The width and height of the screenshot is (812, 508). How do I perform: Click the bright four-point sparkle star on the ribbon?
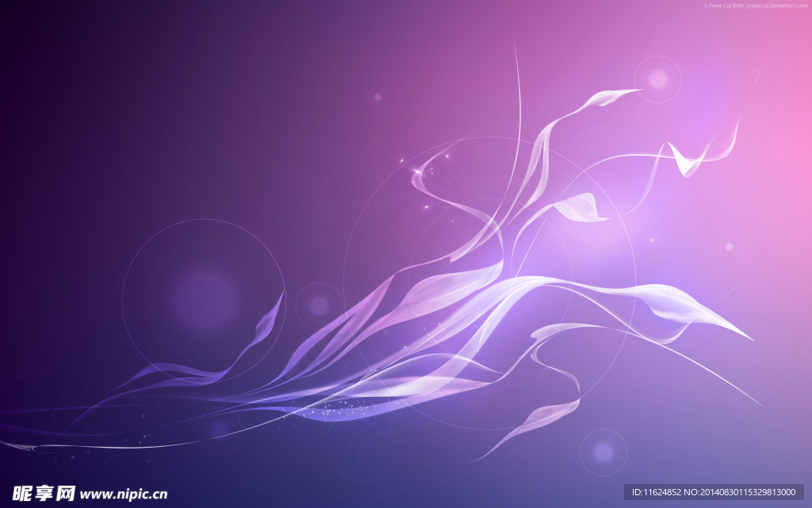(x=416, y=170)
